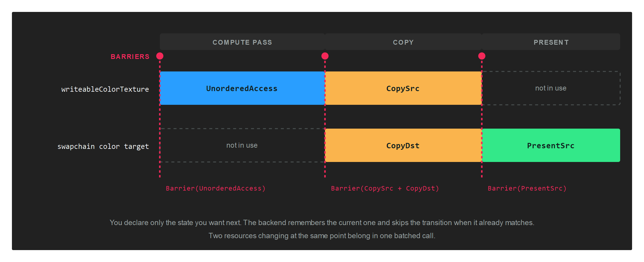644x262 pixels.
Task: Click the swapchain not in use box
Action: pos(242,145)
